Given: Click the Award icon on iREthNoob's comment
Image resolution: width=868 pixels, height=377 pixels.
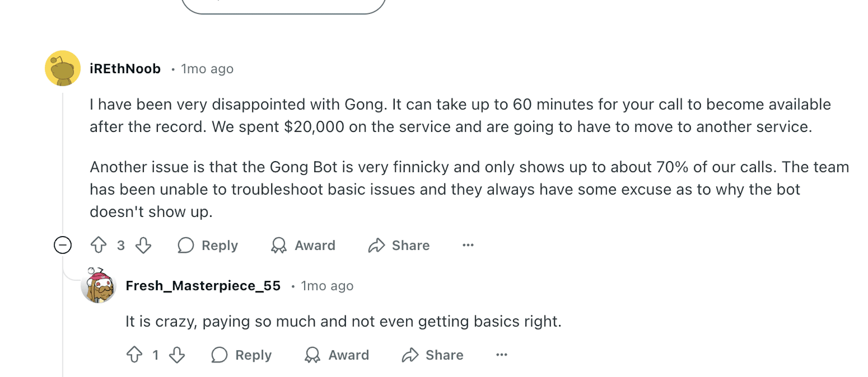Looking at the screenshot, I should (x=279, y=245).
